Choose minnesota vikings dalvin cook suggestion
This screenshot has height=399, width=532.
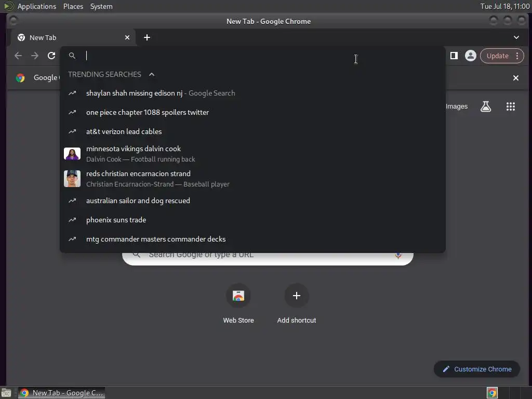pyautogui.click(x=252, y=154)
